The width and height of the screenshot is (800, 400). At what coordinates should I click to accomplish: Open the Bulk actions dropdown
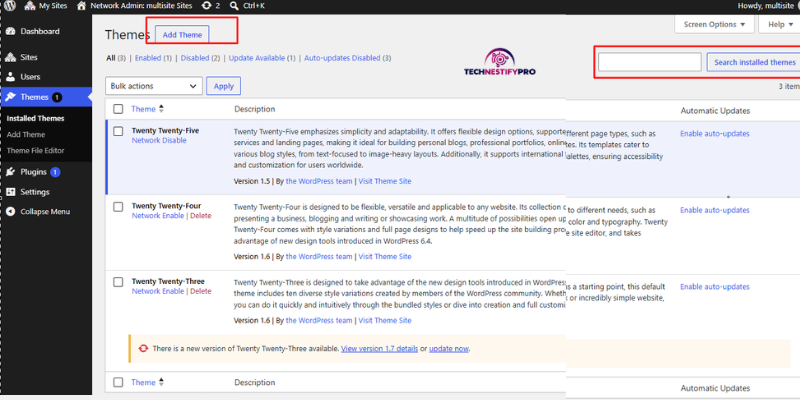(x=154, y=86)
